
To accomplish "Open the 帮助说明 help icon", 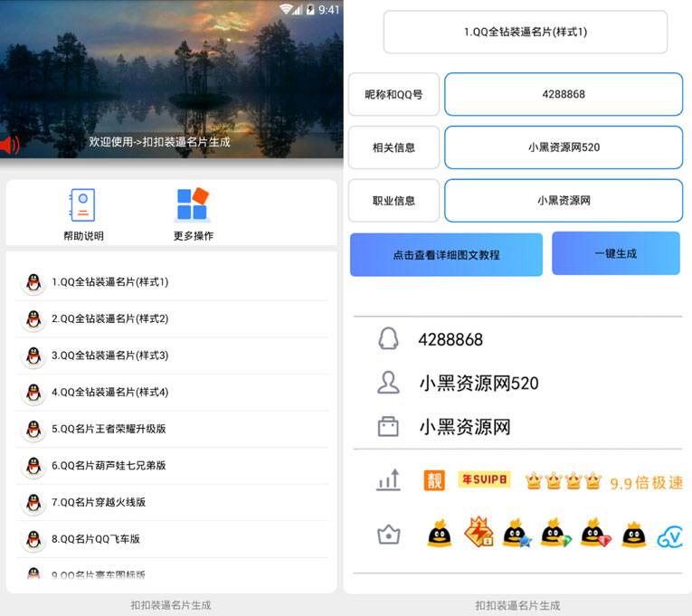I will pyautogui.click(x=82, y=205).
